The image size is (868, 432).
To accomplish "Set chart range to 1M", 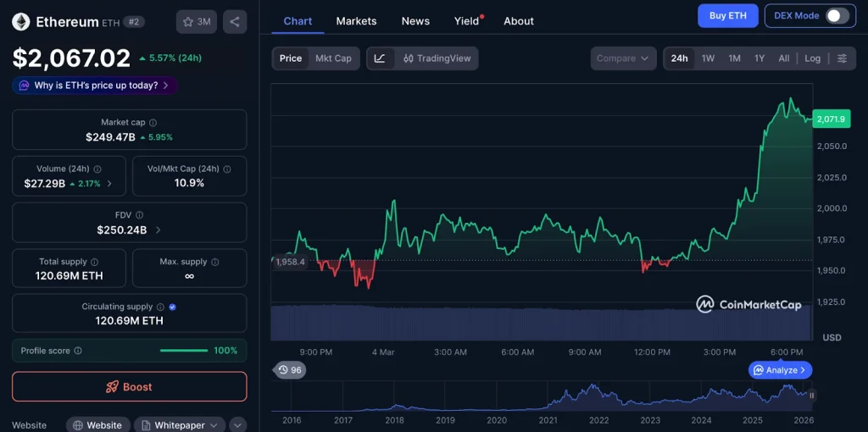I will pyautogui.click(x=734, y=58).
